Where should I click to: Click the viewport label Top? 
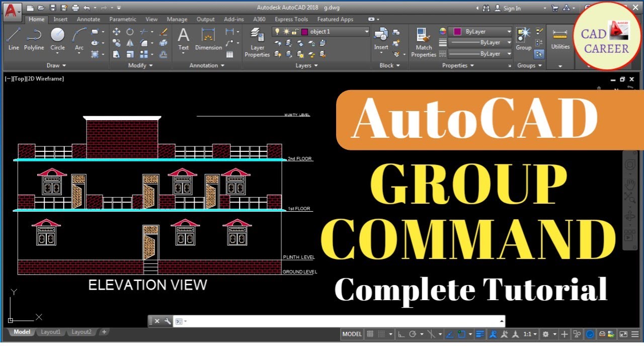(20, 79)
